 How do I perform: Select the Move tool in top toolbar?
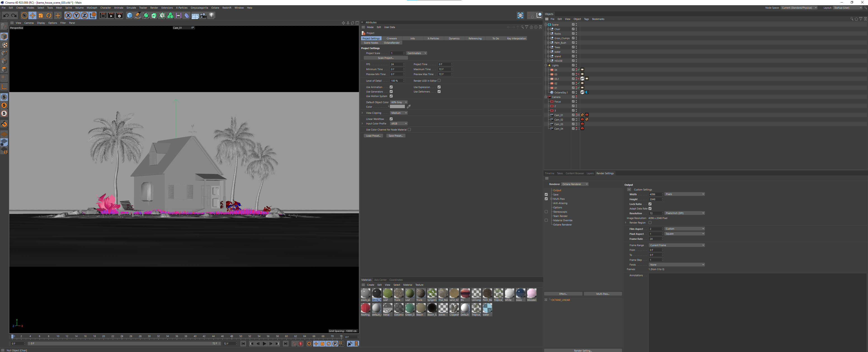[x=32, y=16]
